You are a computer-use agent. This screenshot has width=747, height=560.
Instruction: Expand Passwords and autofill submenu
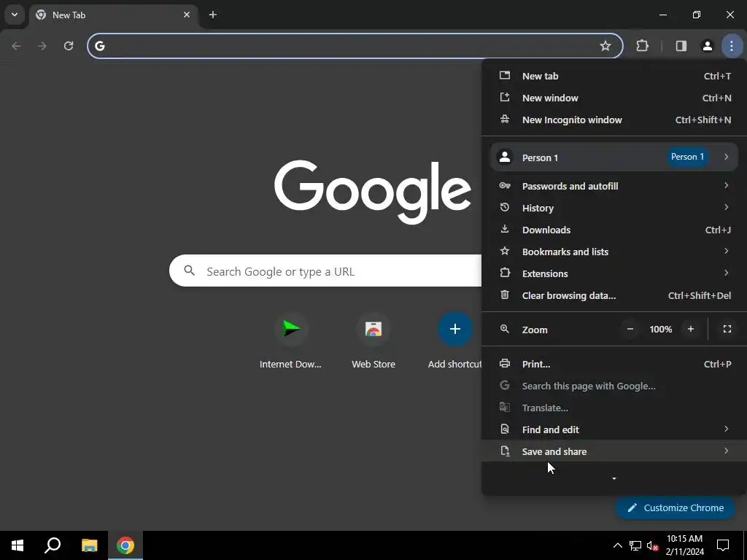click(x=614, y=186)
